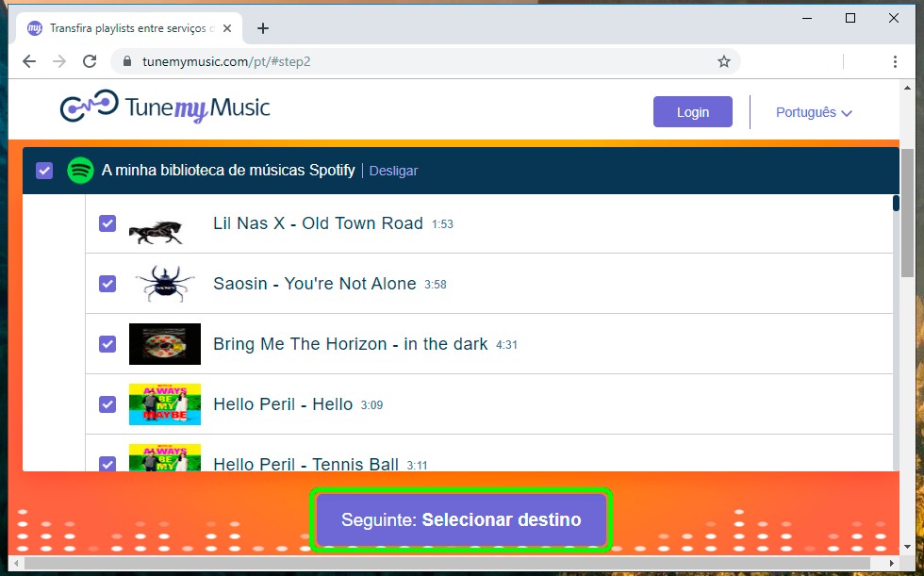
Task: Go back using browser back arrow
Action: (29, 61)
